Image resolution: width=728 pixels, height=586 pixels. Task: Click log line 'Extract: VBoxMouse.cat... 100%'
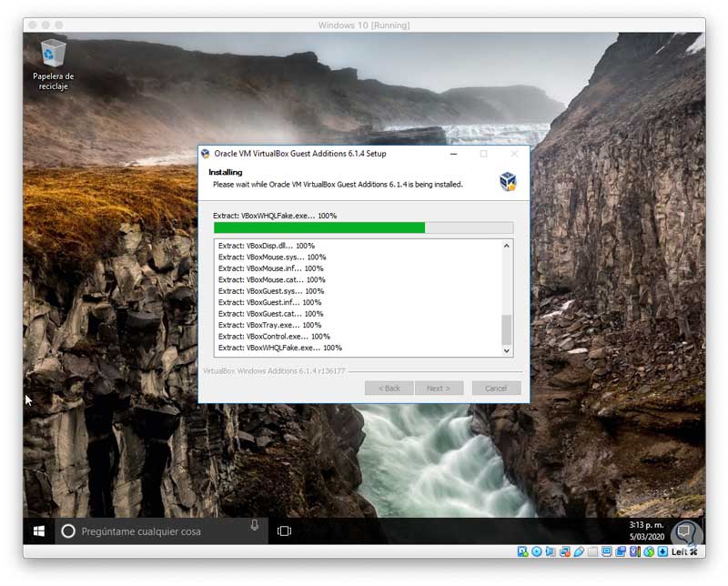[271, 279]
